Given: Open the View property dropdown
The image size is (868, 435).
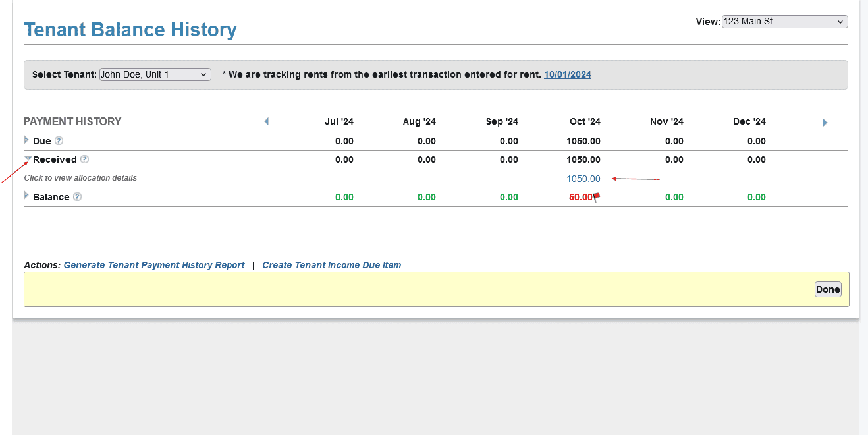Looking at the screenshot, I should tap(784, 22).
